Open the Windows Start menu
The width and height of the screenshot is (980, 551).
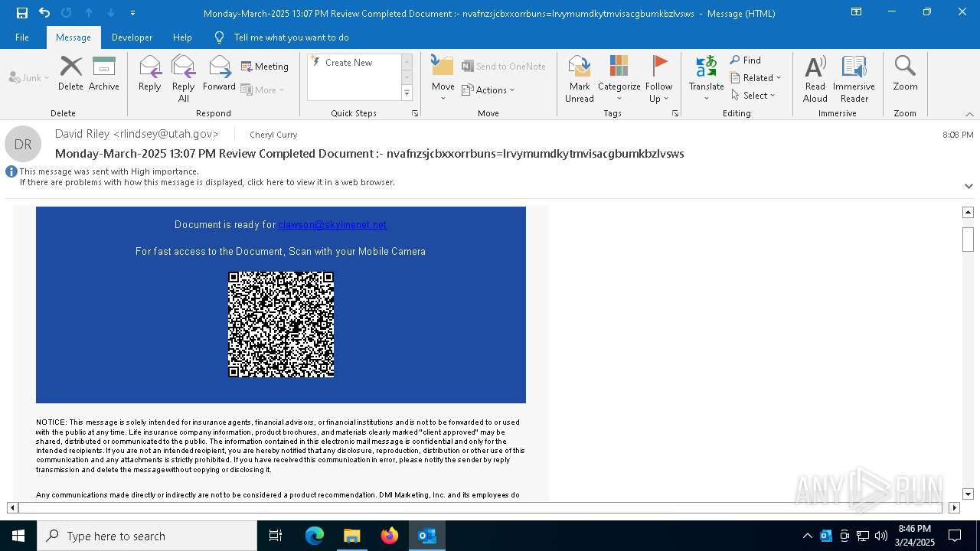18,536
